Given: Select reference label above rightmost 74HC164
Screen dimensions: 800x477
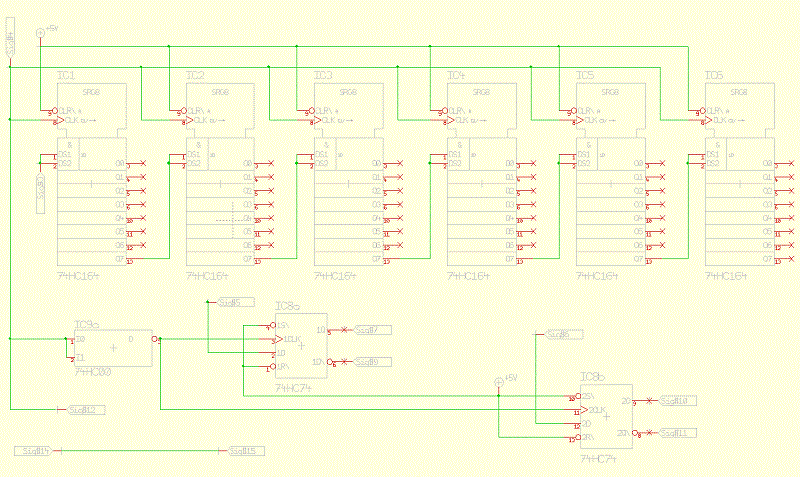Looking at the screenshot, I should (x=714, y=76).
